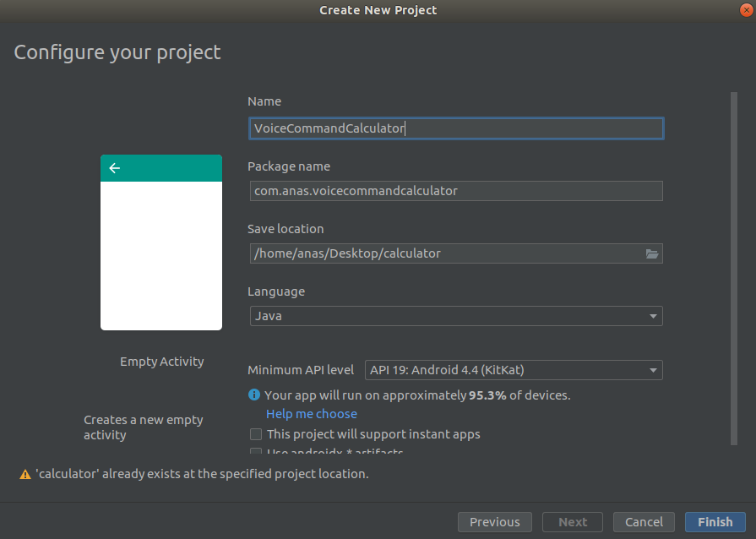Close the Create New Project dialog
This screenshot has width=756, height=539.
click(747, 10)
